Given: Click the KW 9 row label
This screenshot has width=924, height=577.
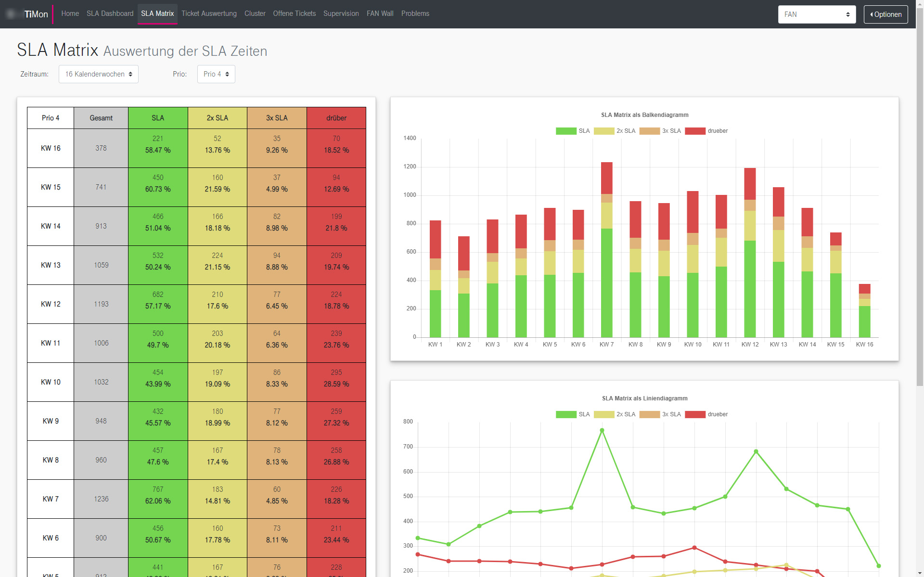Looking at the screenshot, I should pos(51,421).
